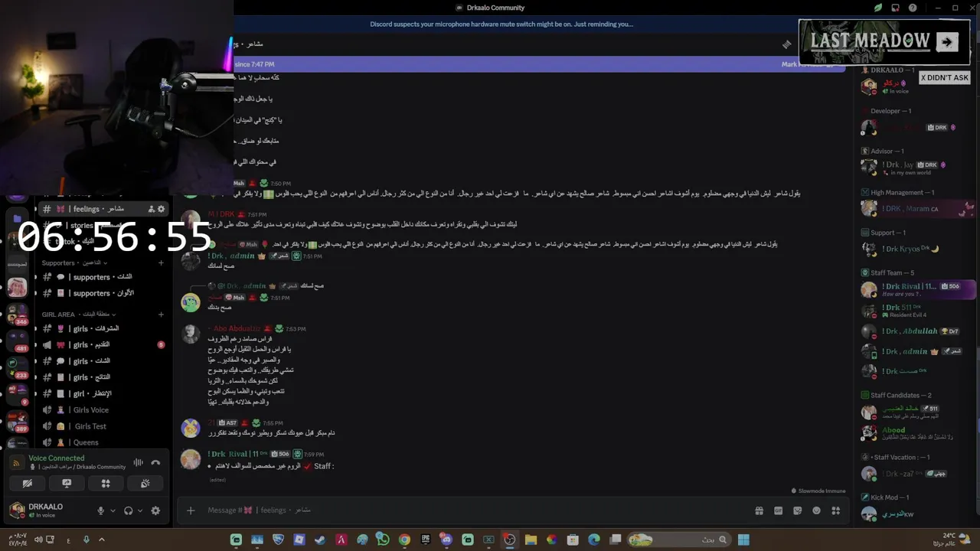Click the Last Meadow banner arrow
980x551 pixels.
tap(947, 42)
